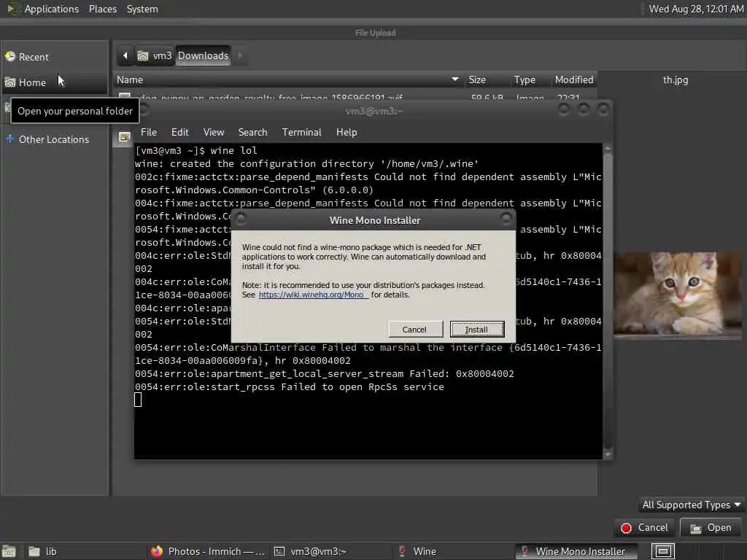
Task: Switch to Wine task in taskbar
Action: coord(454,551)
